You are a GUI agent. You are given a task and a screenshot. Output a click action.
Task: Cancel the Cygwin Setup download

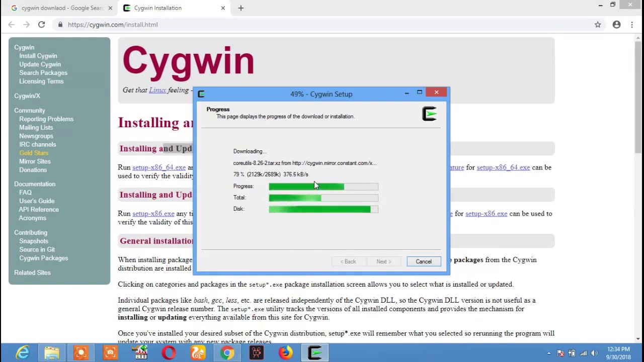pyautogui.click(x=424, y=261)
